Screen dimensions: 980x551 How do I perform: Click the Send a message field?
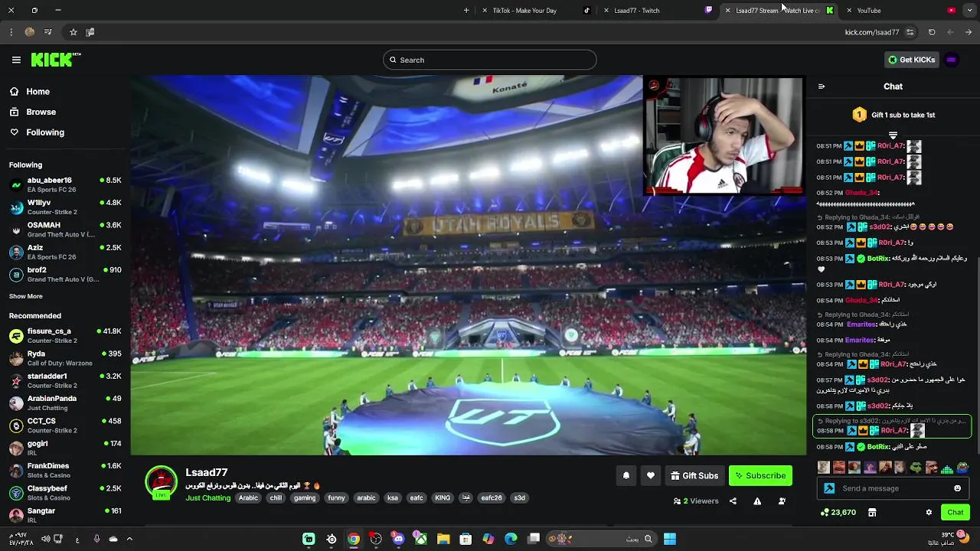893,488
